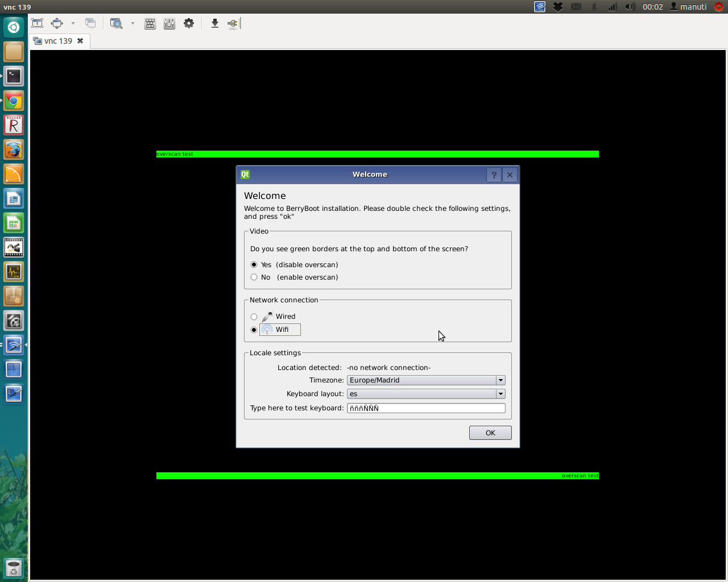Image resolution: width=728 pixels, height=582 pixels.
Task: Expand the fullscreen options dropdown arrow
Action: (73, 23)
